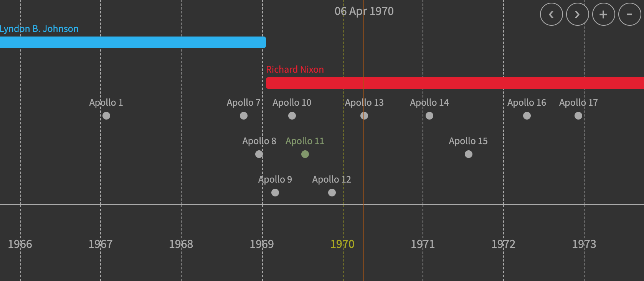Select the Apollo 7 event label
The height and width of the screenshot is (281, 644).
[244, 103]
